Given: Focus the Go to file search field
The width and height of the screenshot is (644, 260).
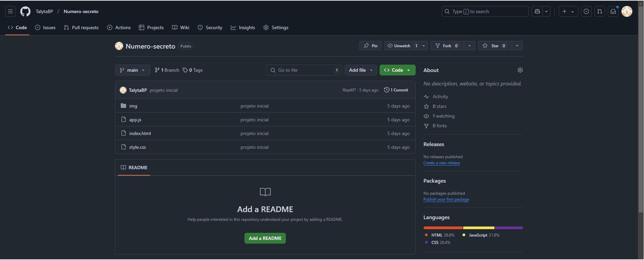Looking at the screenshot, I should 304,70.
